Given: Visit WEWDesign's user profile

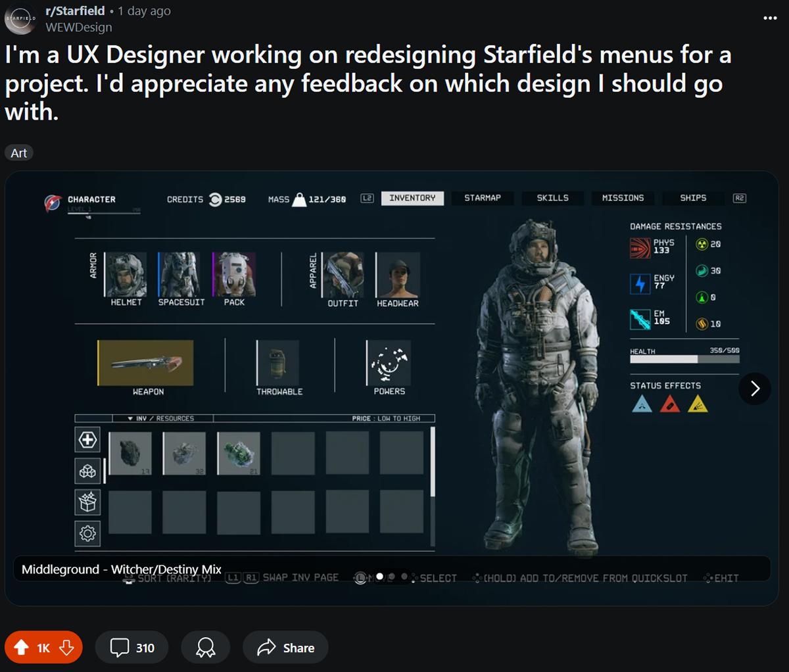Looking at the screenshot, I should [x=79, y=27].
